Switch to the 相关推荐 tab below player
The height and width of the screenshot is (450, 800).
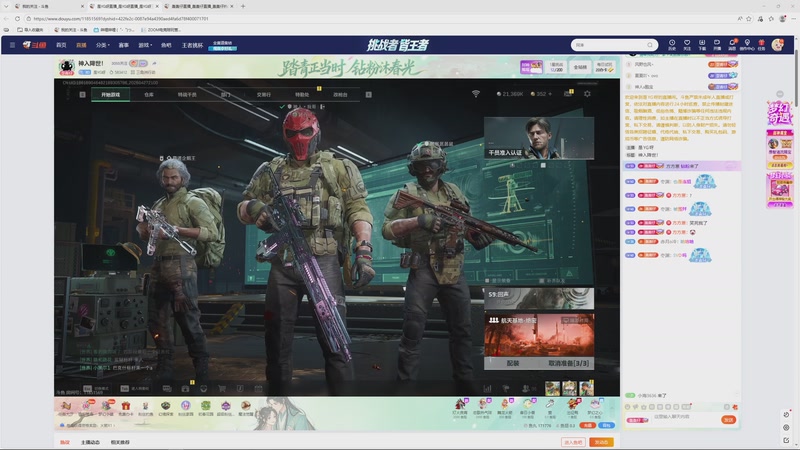(x=120, y=442)
